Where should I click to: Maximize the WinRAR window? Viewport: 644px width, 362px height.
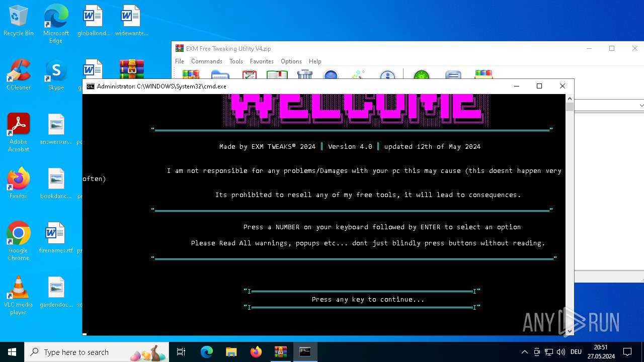pos(612,49)
